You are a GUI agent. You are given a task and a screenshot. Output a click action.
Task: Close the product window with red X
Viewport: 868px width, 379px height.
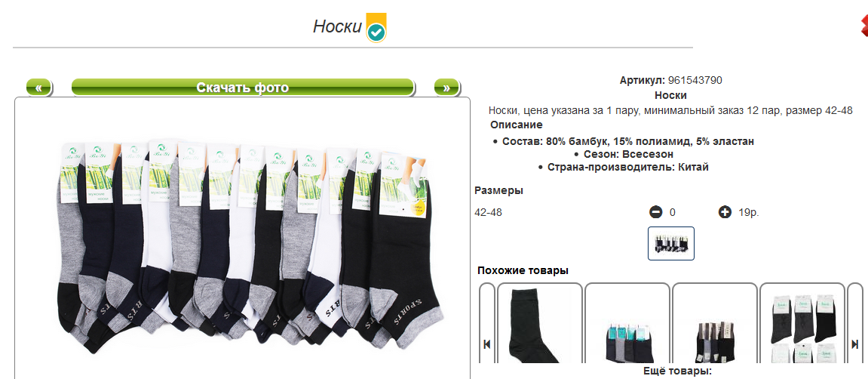pos(863,26)
